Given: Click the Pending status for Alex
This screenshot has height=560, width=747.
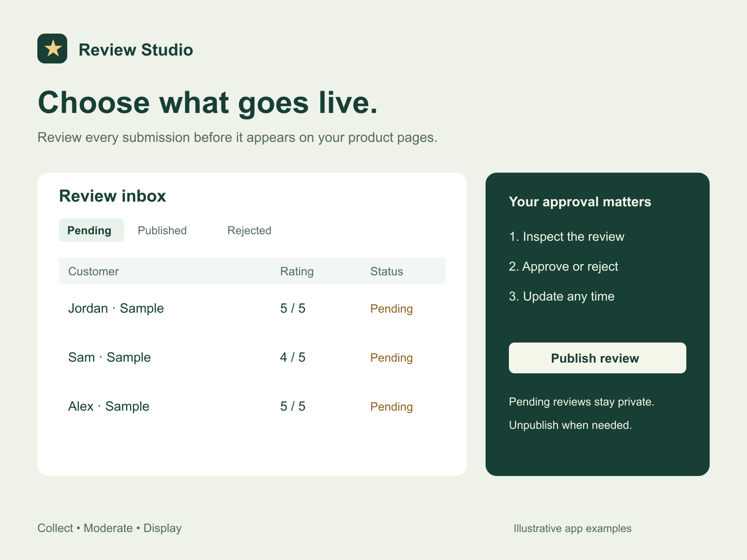Looking at the screenshot, I should tap(391, 407).
